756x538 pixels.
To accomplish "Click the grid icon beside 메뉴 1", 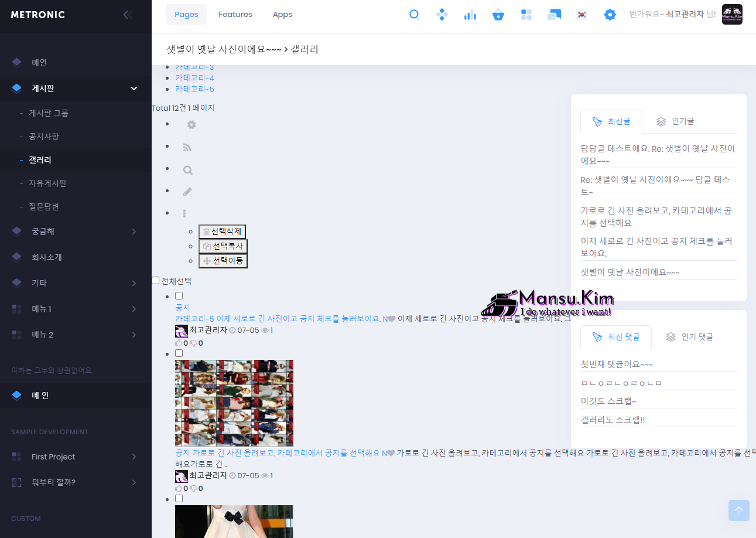I will click(x=16, y=309).
